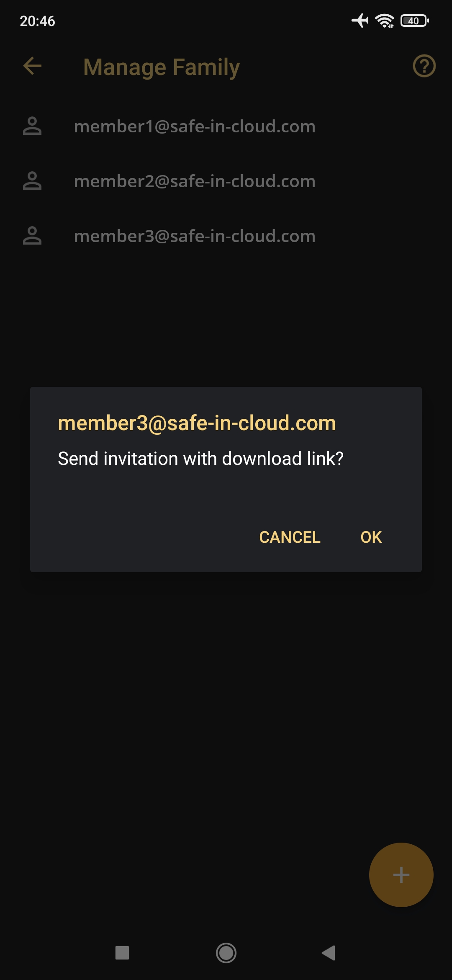Screen dimensions: 452x980
Task: Tap the plus floating add button
Action: tap(401, 874)
